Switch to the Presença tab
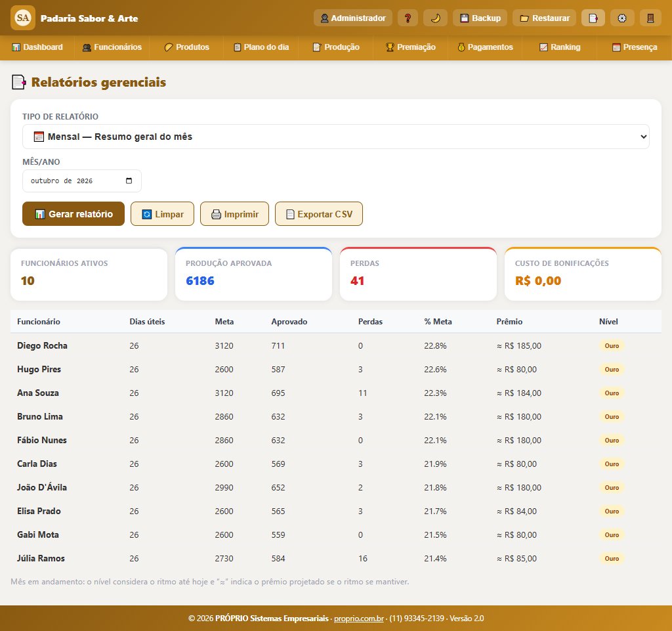The height and width of the screenshot is (631, 672). pos(635,47)
